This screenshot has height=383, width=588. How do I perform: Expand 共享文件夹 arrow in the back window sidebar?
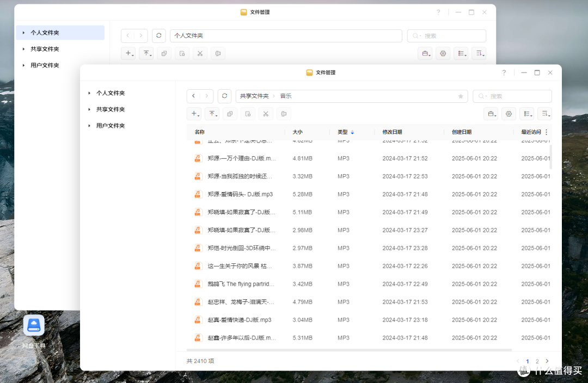(23, 49)
